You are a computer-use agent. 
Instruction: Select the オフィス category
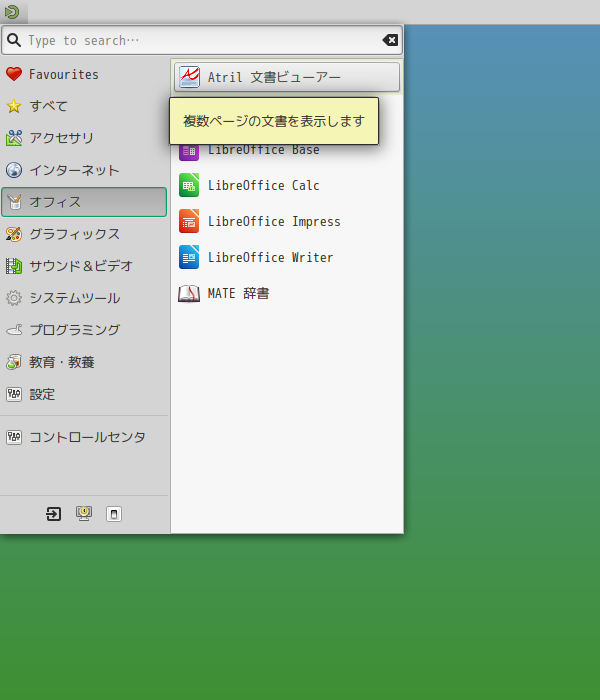click(x=84, y=202)
